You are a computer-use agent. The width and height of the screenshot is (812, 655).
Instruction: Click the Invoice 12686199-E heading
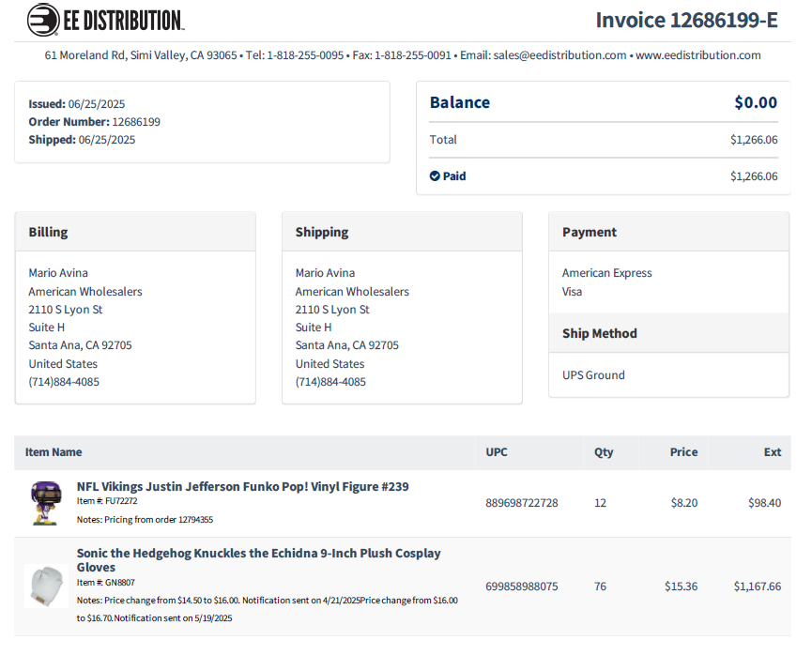[x=686, y=20]
